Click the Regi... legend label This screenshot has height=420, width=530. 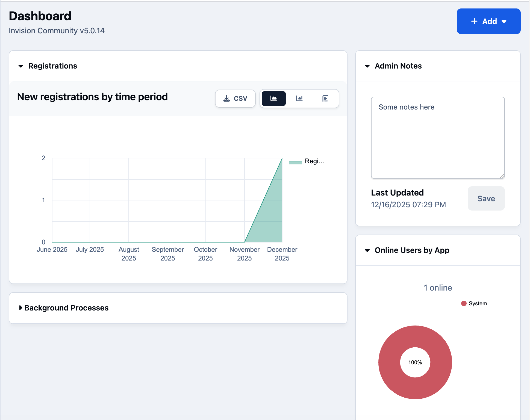315,161
